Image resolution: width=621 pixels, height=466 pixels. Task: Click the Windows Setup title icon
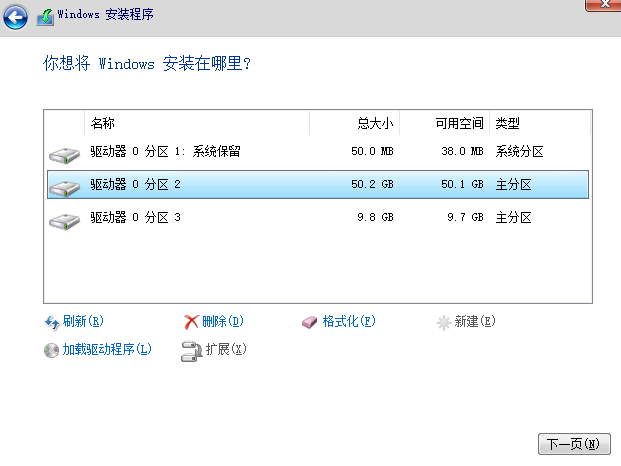(x=45, y=18)
